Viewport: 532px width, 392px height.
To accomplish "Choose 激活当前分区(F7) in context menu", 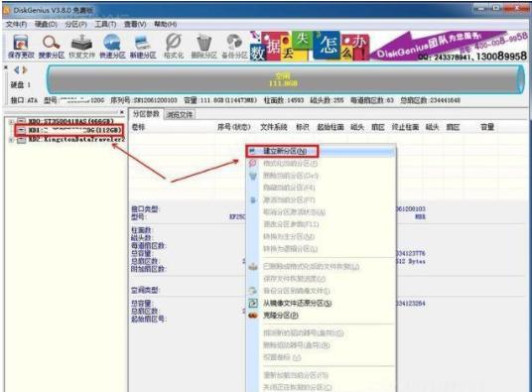I will (x=321, y=199).
